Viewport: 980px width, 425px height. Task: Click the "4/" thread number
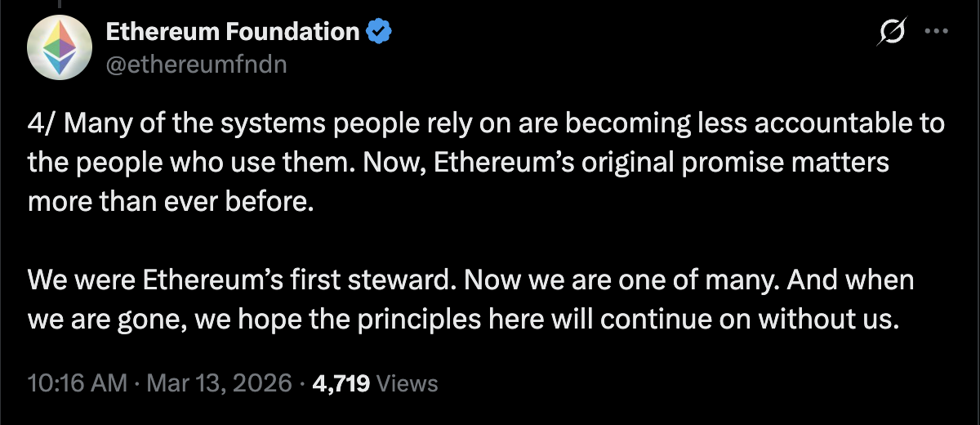coord(40,124)
